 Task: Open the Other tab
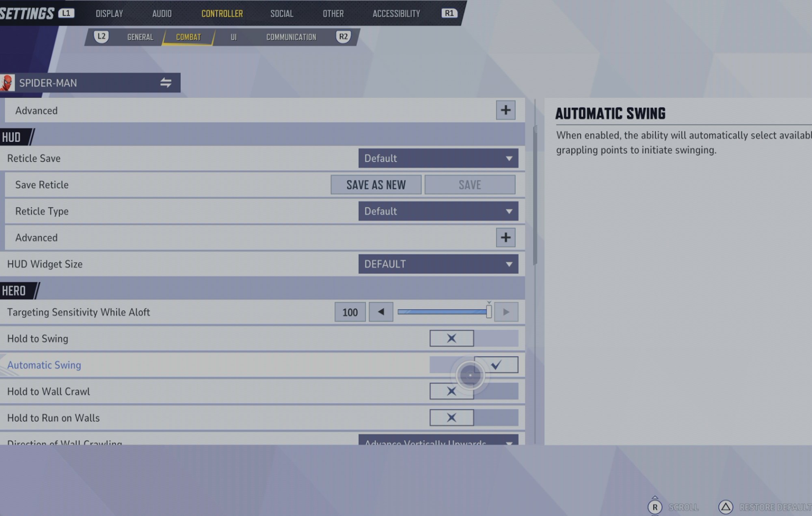333,14
